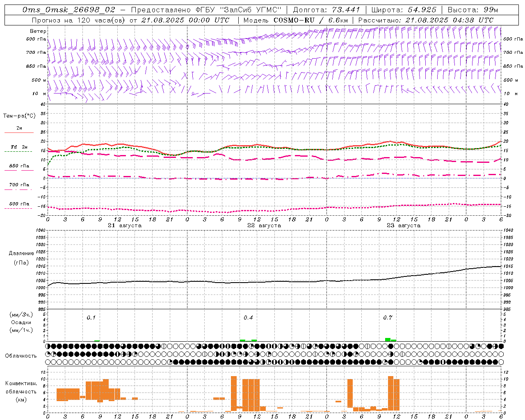The image size is (525, 420).
Task: Click the precipitation total "0.1"
Action: (91, 318)
